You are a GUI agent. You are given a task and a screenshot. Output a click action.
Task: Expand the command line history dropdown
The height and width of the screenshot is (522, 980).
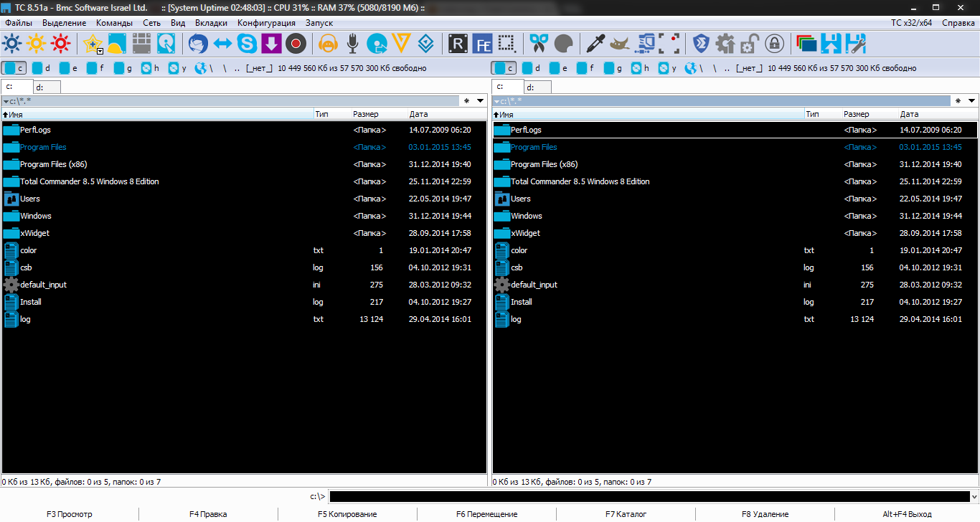(x=973, y=496)
